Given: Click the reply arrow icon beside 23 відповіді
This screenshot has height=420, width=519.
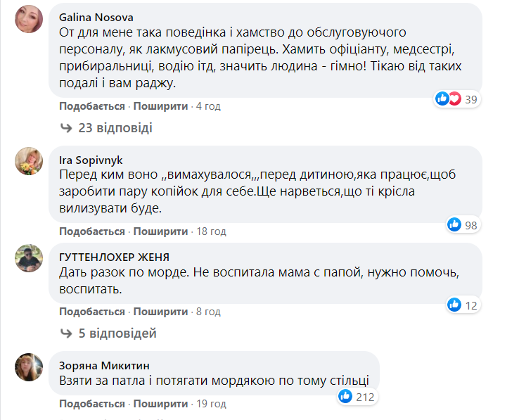Looking at the screenshot, I should [66, 128].
